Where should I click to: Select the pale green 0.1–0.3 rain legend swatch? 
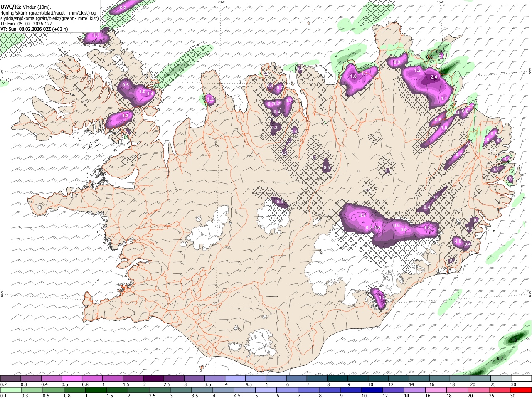click(x=11, y=390)
